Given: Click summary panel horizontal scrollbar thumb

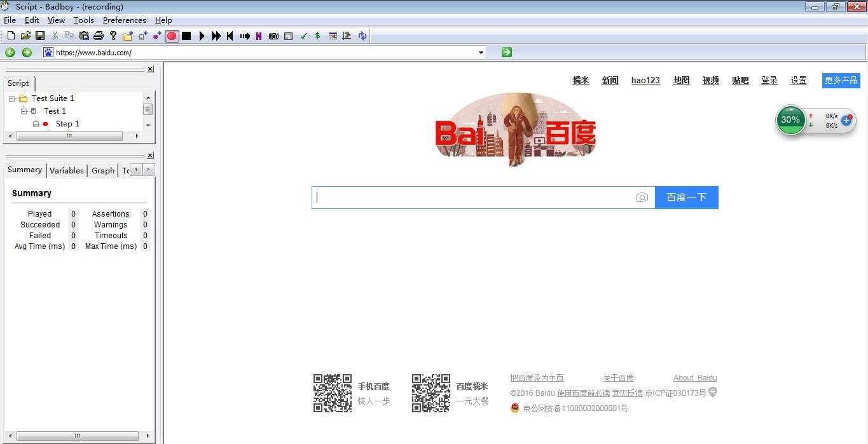Looking at the screenshot, I should 78,436.
